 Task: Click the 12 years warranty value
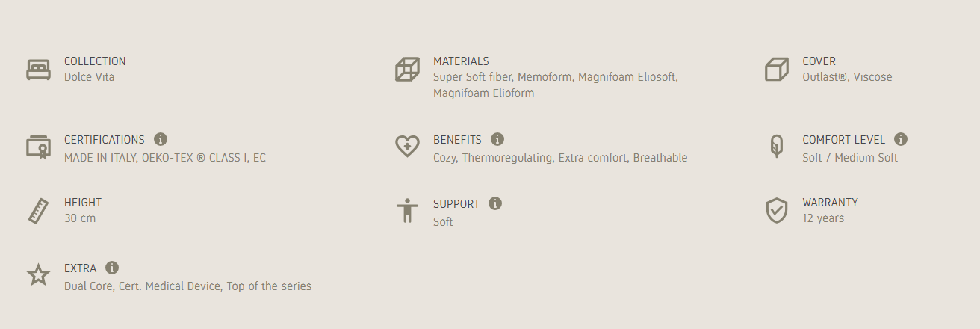click(x=823, y=218)
